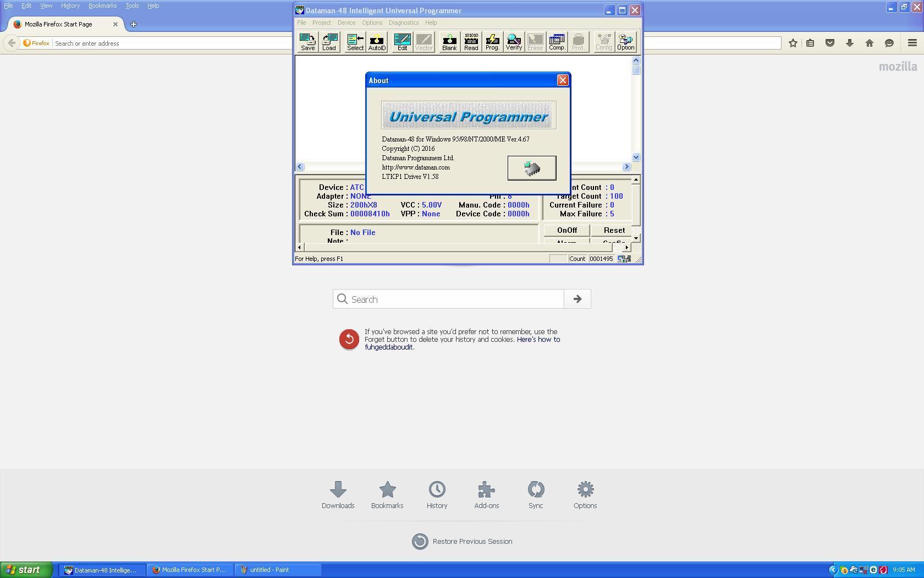Click the Save toolbar icon in Dataman
924x578 pixels.
point(307,42)
